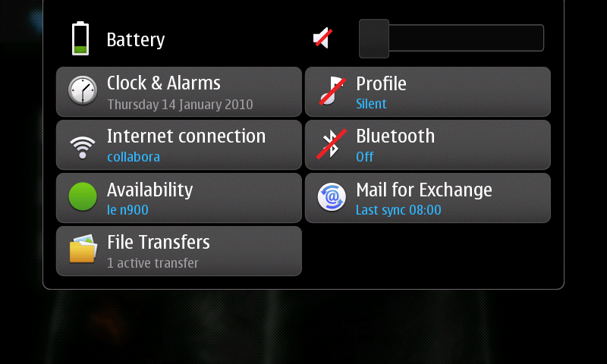Open the Profile selector showing Silent

(x=428, y=92)
